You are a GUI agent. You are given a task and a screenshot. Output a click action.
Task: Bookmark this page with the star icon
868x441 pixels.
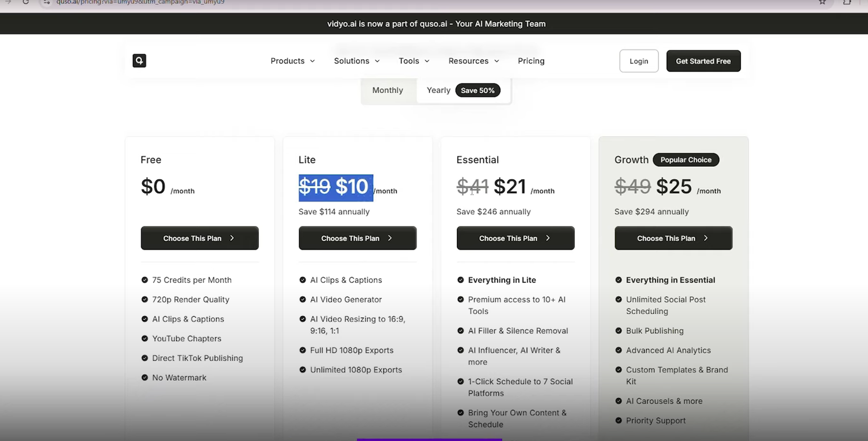[x=822, y=2]
